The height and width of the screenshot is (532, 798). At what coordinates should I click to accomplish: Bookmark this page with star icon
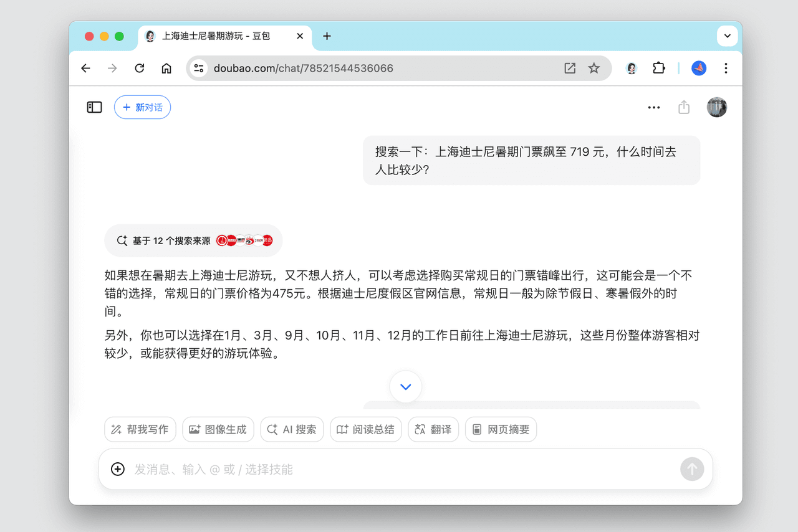click(x=594, y=69)
